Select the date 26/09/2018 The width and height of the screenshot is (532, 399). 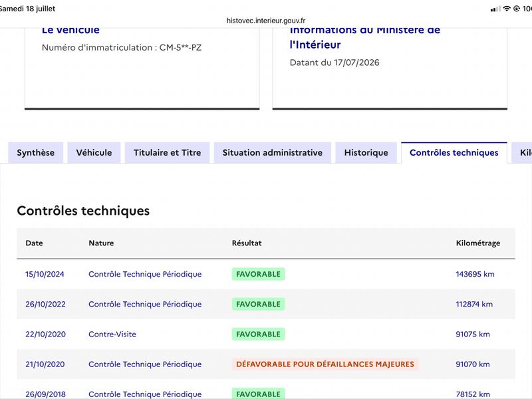click(x=45, y=394)
